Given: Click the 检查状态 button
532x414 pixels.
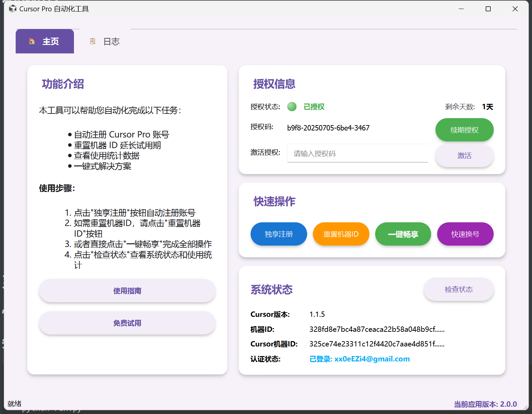Looking at the screenshot, I should 459,289.
